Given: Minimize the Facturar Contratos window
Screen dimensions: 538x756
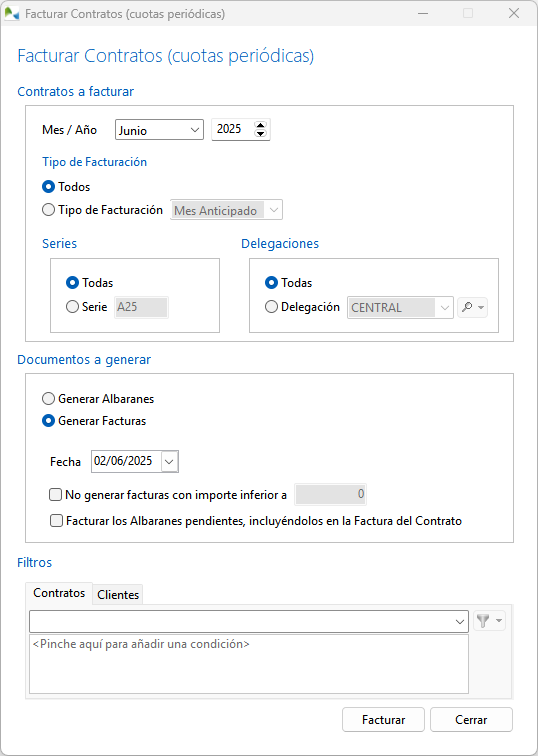Looking at the screenshot, I should tap(423, 14).
